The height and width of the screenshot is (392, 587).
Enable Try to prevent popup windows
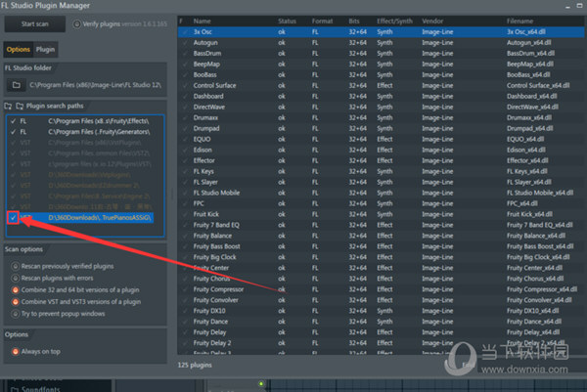[x=16, y=314]
